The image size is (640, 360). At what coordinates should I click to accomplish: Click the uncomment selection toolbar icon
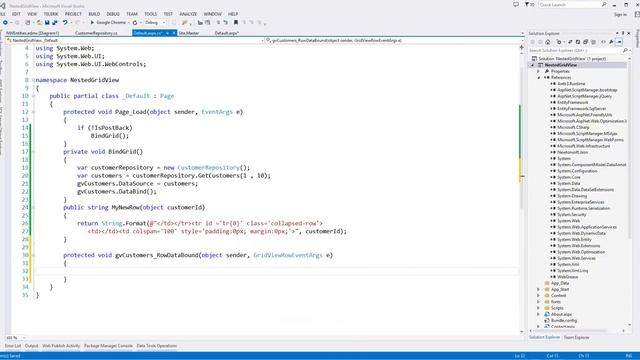click(225, 22)
